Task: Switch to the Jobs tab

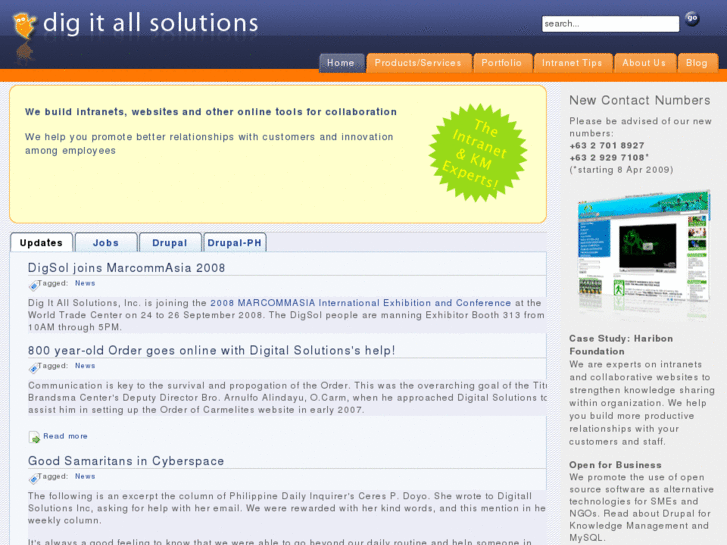Action: click(x=106, y=243)
